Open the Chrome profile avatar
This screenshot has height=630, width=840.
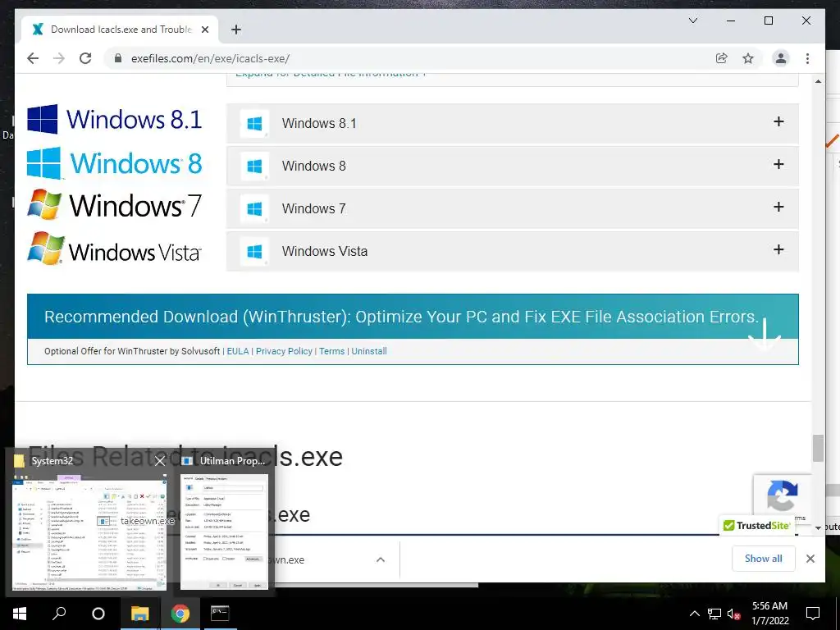click(781, 58)
